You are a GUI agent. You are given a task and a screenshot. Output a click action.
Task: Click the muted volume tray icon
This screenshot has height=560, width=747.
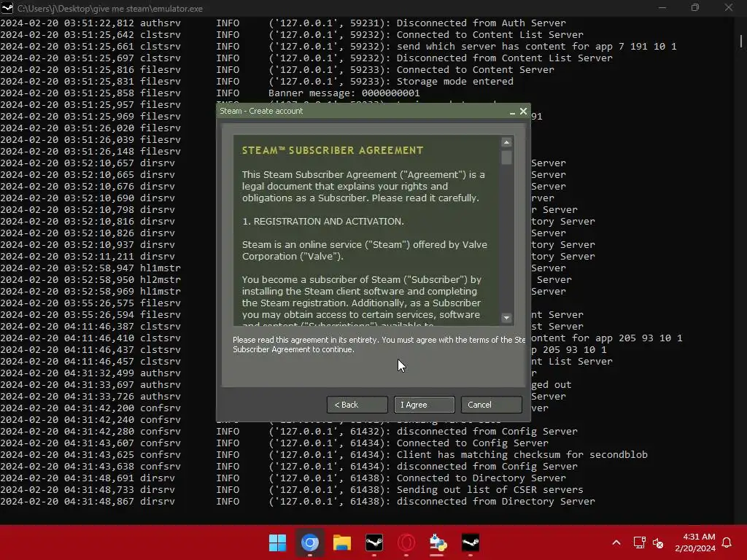tap(658, 542)
